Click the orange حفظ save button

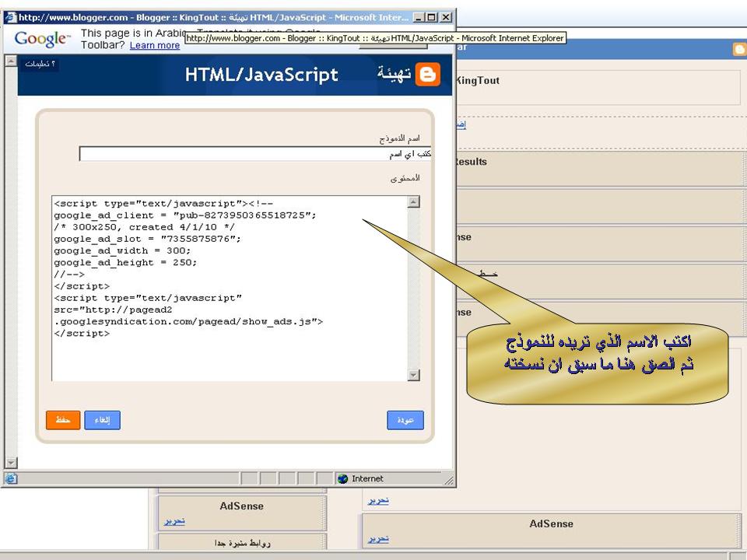pos(63,420)
